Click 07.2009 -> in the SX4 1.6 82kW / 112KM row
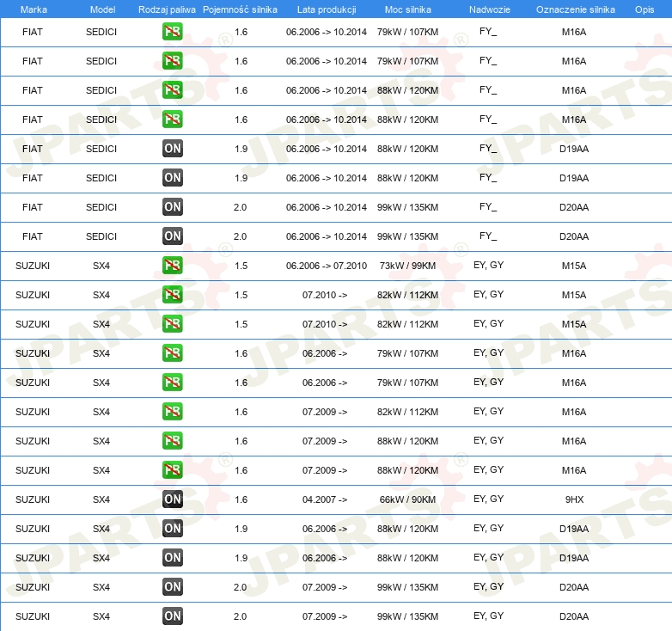 pos(325,412)
